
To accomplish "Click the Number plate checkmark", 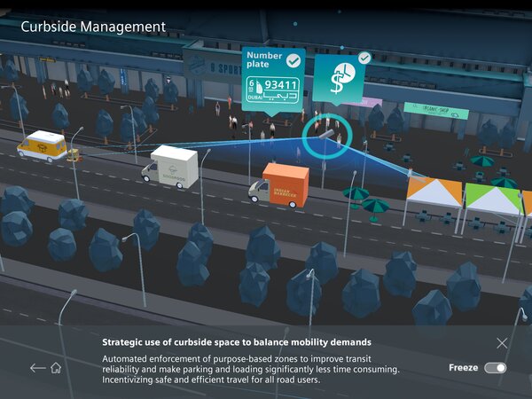I will [x=293, y=60].
